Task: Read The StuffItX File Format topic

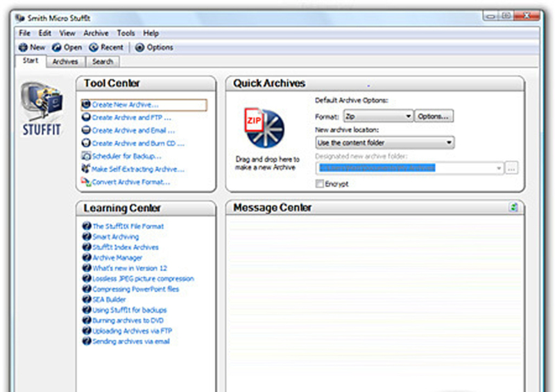Action: tap(128, 226)
